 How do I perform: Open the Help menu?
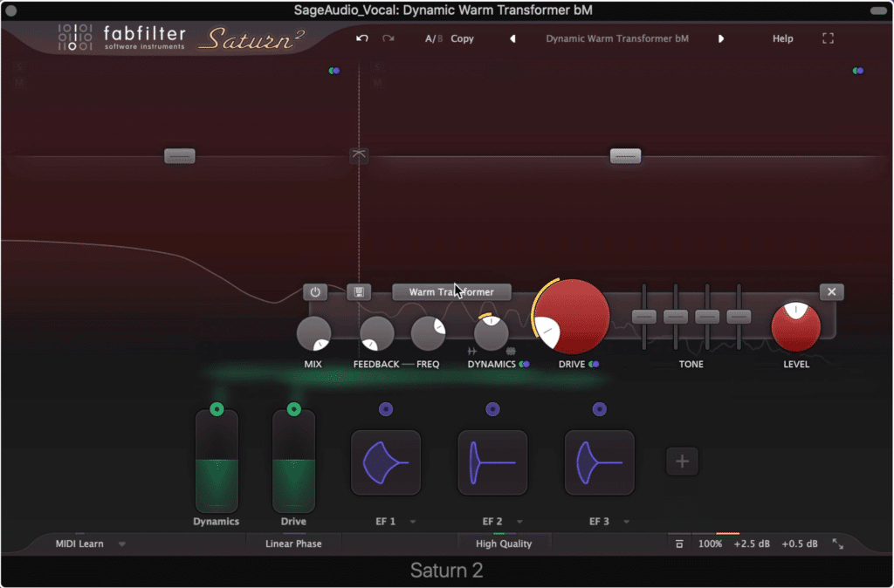coord(783,38)
